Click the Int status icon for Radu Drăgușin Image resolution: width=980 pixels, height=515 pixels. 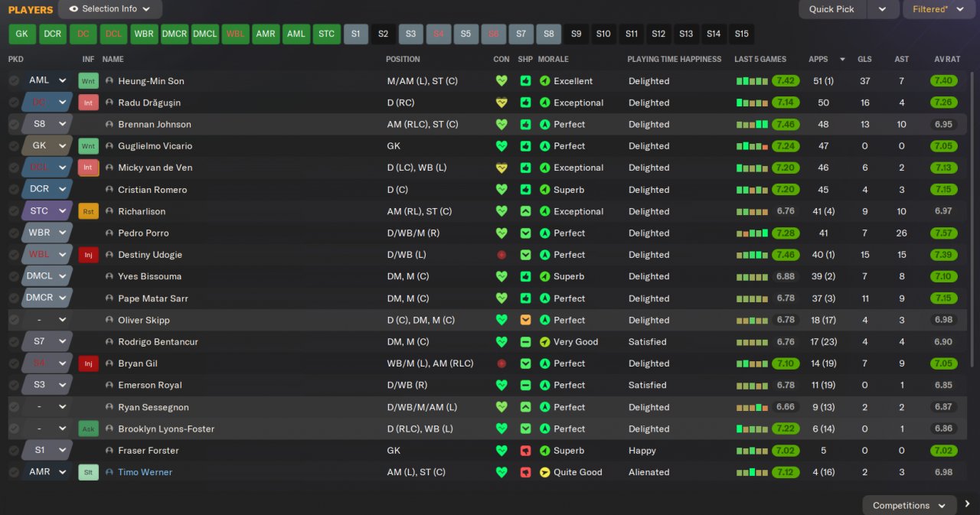pos(88,103)
